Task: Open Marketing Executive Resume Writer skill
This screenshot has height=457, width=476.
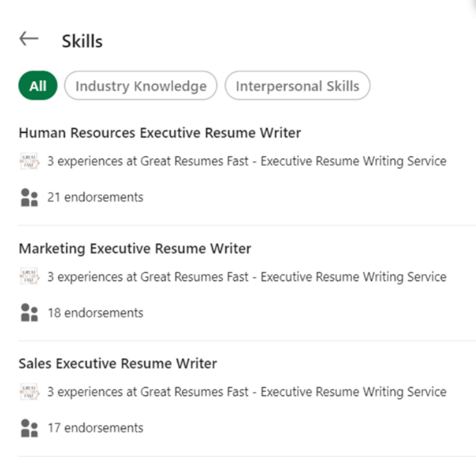Action: [135, 248]
